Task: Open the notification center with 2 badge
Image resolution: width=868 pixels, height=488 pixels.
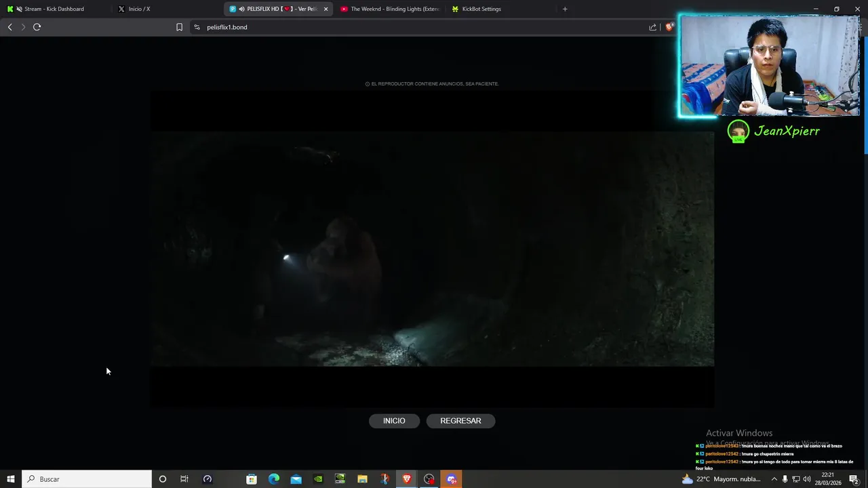Action: pyautogui.click(x=854, y=479)
